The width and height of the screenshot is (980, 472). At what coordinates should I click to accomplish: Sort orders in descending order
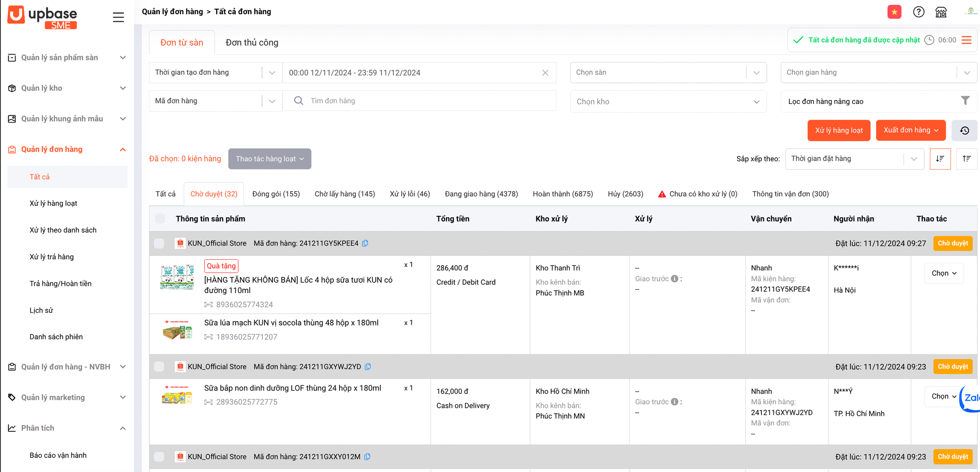[940, 159]
